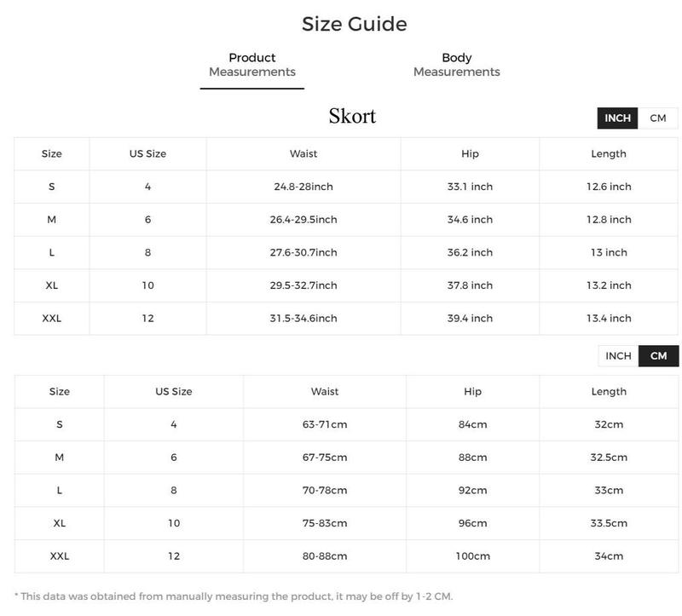Select INCH toggle above first table
The height and width of the screenshot is (616, 682).
tap(617, 118)
